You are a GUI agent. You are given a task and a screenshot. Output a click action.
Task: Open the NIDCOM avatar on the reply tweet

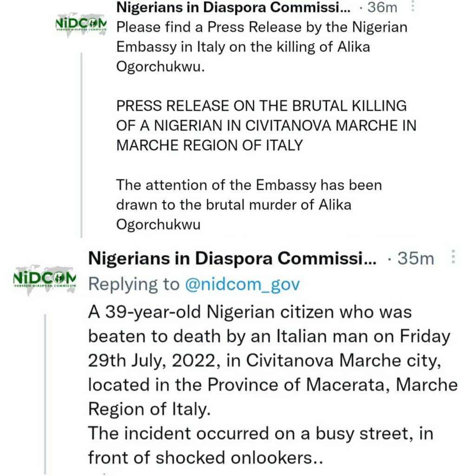click(x=45, y=278)
